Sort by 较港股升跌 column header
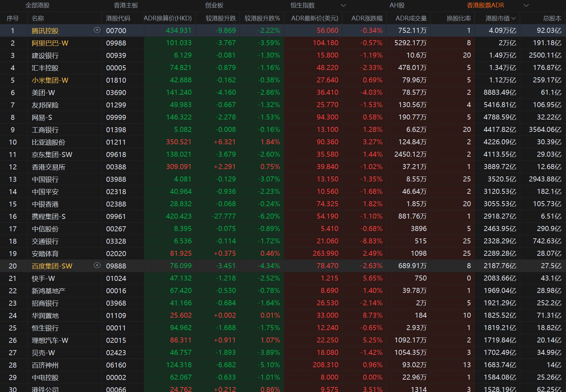 click(221, 18)
